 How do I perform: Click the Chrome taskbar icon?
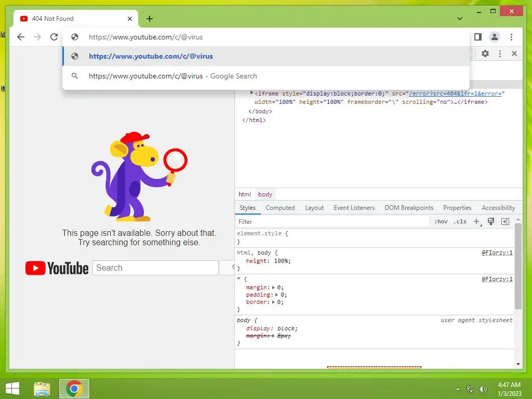click(x=74, y=389)
